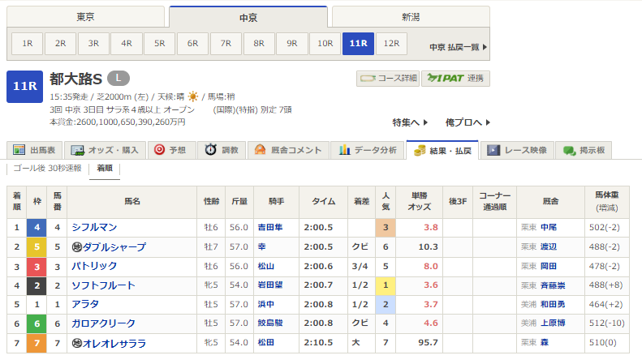The image size is (642, 364).
Task: Open horse page for シフルマン
Action: 94,228
